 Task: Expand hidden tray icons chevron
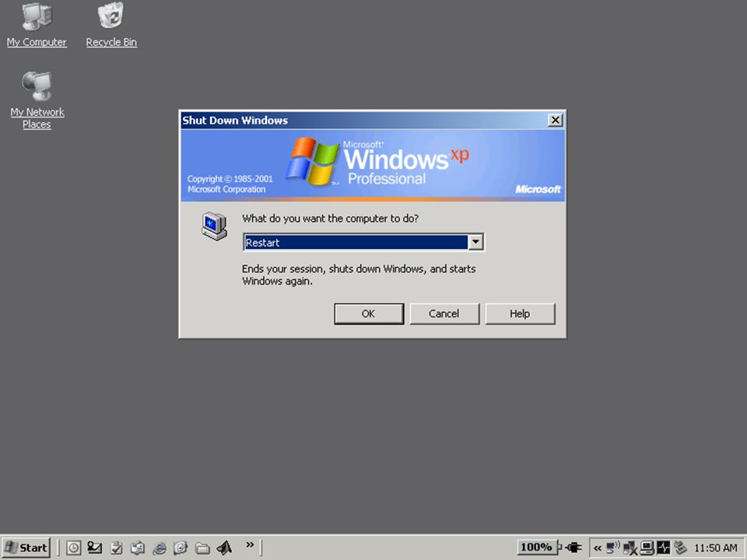pyautogui.click(x=597, y=548)
